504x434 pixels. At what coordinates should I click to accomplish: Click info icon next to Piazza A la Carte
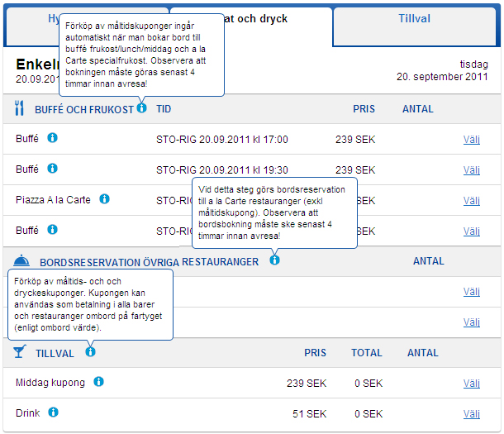[x=105, y=199]
